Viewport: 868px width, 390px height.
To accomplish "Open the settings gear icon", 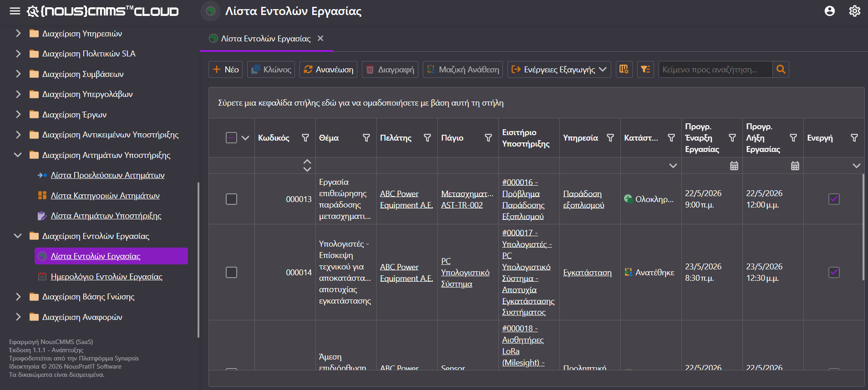I will (855, 11).
